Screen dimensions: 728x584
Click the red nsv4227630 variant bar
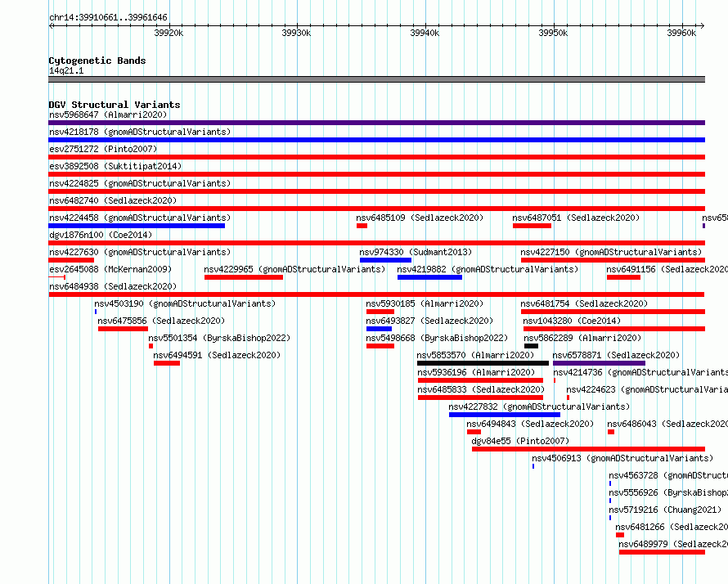[71, 260]
